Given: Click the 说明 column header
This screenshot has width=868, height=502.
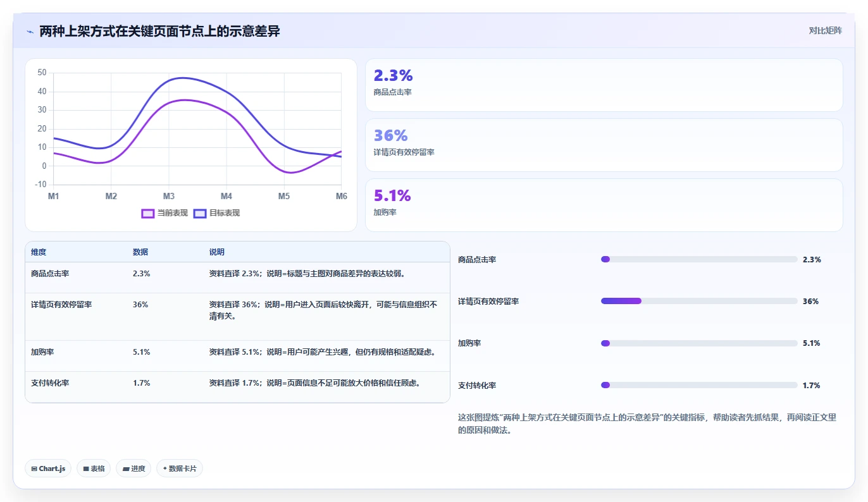Looking at the screenshot, I should tap(217, 252).
